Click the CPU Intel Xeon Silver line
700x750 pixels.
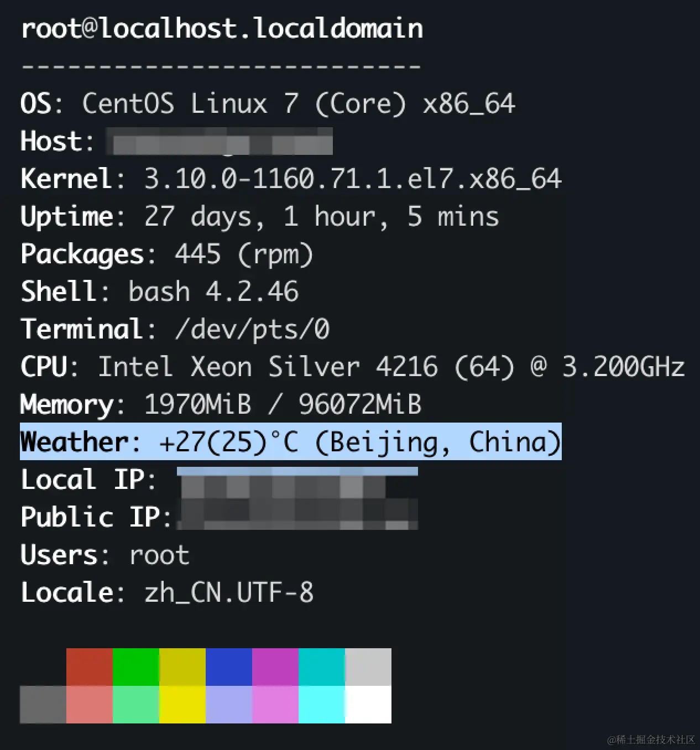(352, 366)
